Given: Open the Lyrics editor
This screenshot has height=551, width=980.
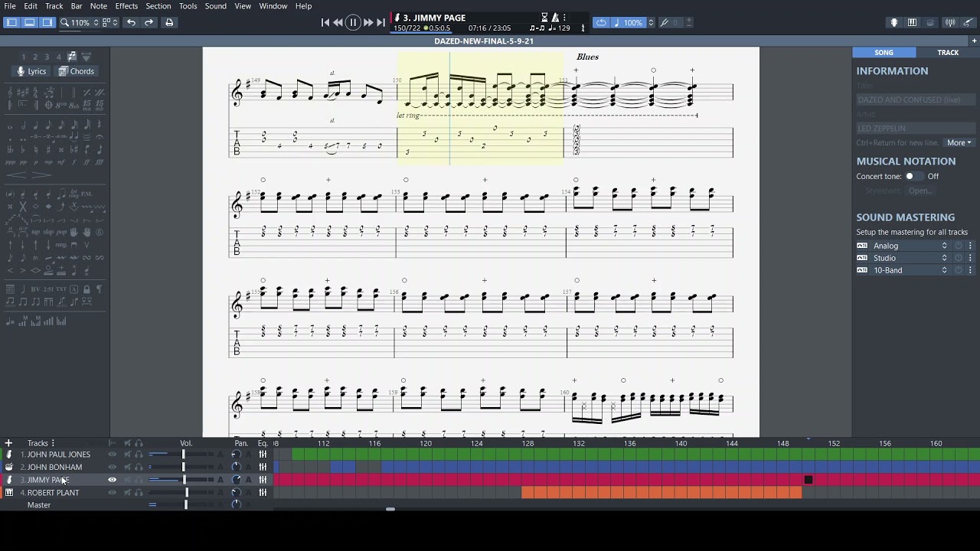Looking at the screenshot, I should point(32,71).
